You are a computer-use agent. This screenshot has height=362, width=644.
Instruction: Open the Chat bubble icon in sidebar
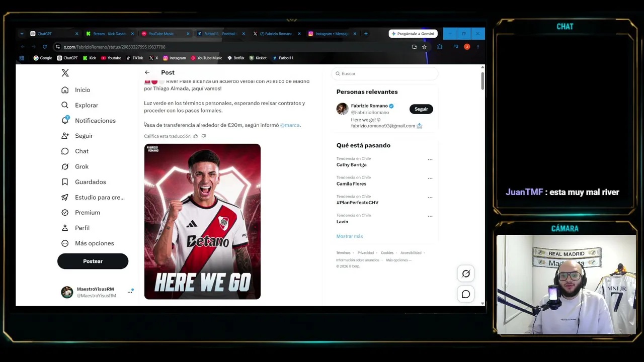click(x=65, y=151)
